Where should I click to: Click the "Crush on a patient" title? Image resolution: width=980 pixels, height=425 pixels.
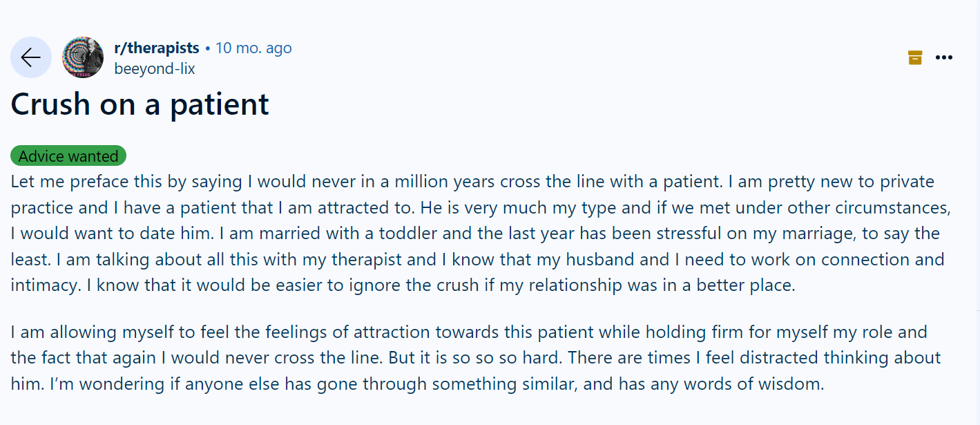pyautogui.click(x=140, y=104)
